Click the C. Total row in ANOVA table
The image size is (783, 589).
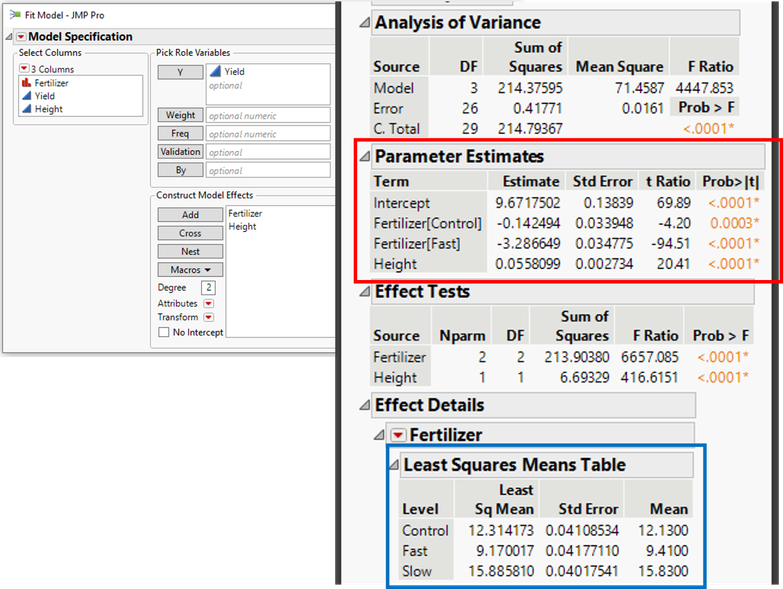554,129
